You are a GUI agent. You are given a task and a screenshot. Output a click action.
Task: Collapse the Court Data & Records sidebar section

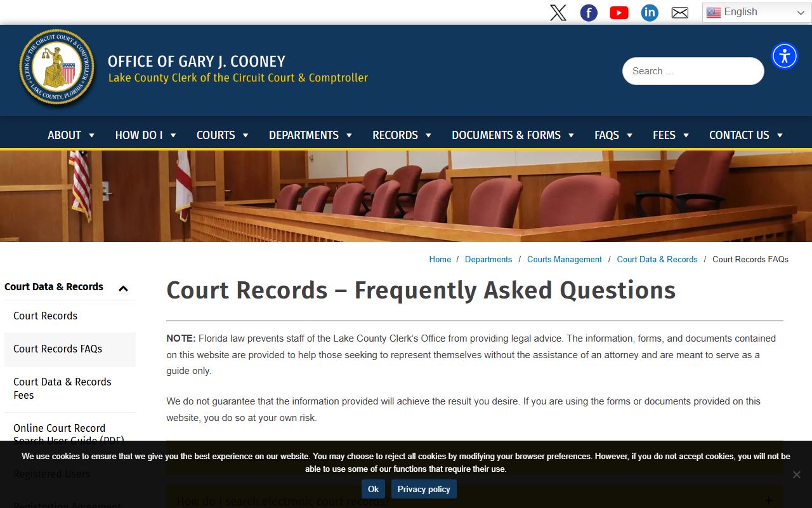click(x=123, y=288)
